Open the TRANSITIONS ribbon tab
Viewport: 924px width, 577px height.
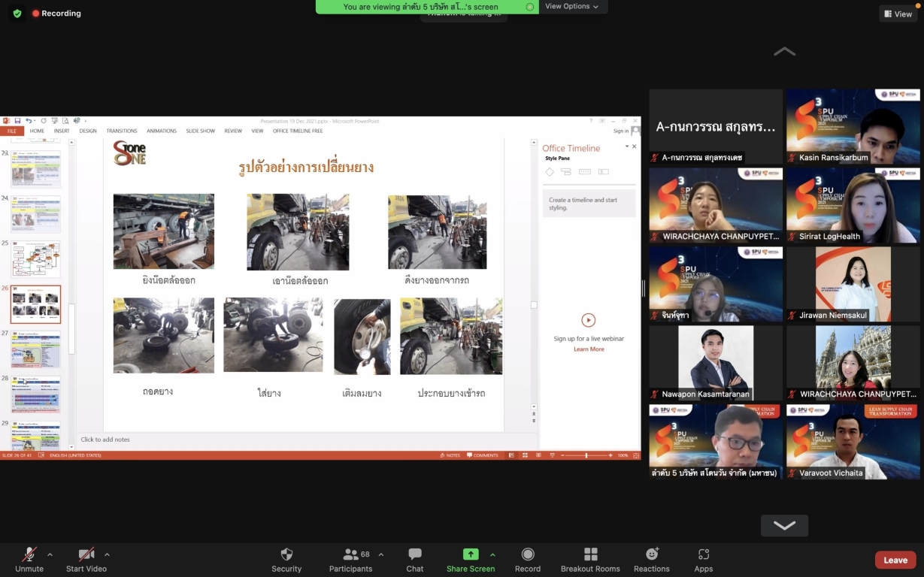tap(122, 131)
